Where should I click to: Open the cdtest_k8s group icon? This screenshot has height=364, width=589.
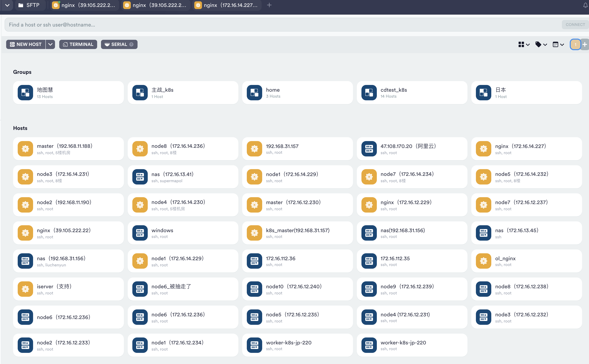[369, 93]
